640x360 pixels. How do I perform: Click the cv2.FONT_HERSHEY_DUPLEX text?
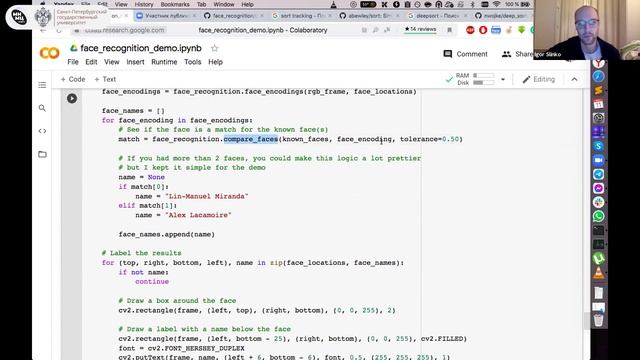196,348
